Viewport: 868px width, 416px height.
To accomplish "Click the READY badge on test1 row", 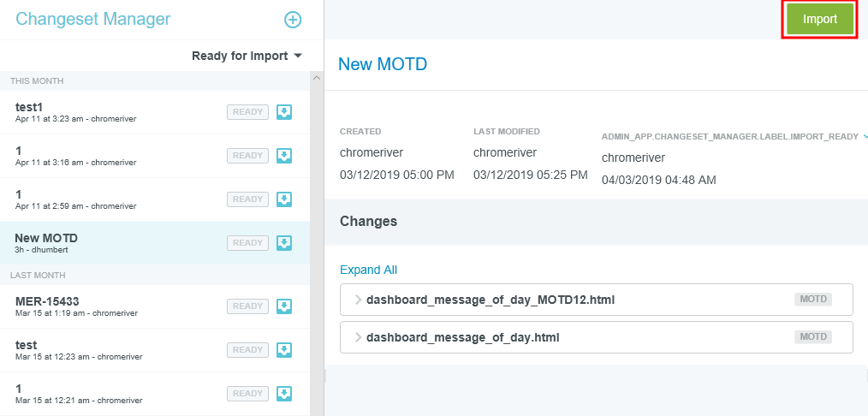I will pyautogui.click(x=247, y=112).
